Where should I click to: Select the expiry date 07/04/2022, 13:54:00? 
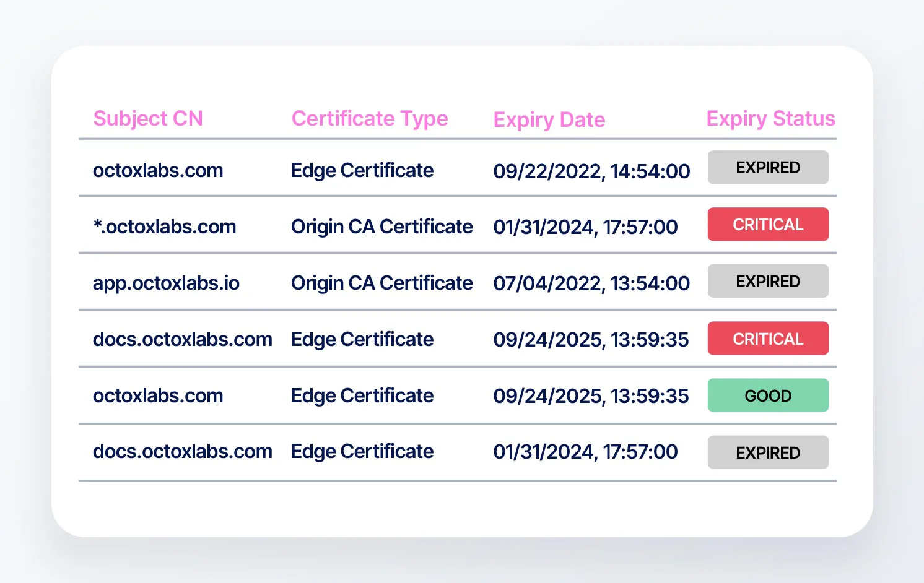pyautogui.click(x=591, y=283)
